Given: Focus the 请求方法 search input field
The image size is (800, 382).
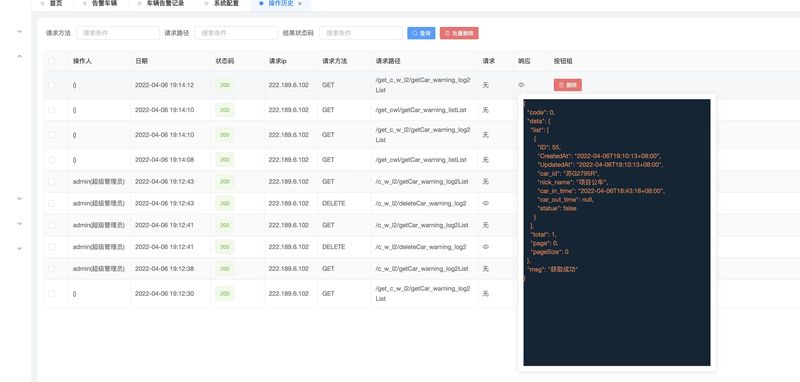Looking at the screenshot, I should [x=118, y=33].
